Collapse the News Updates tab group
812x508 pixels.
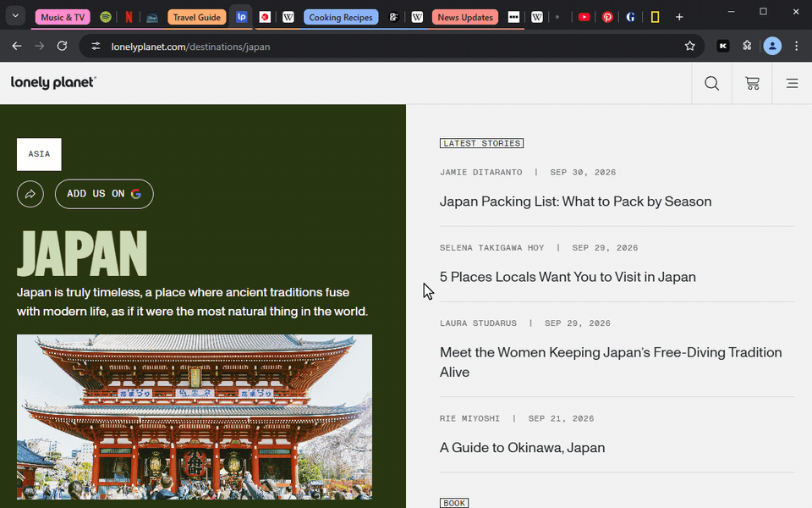(x=465, y=17)
